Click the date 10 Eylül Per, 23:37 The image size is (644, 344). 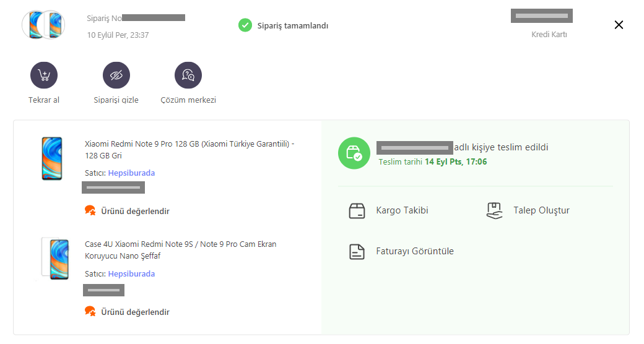[x=118, y=35]
